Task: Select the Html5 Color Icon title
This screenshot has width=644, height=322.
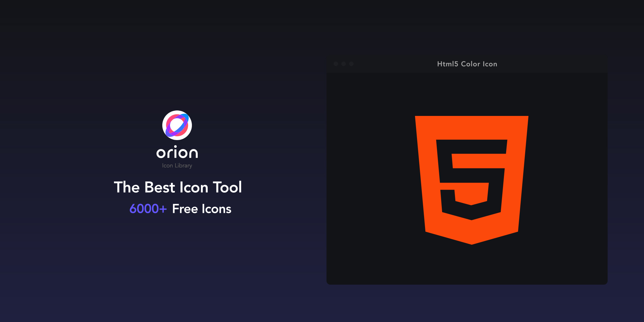Action: click(x=467, y=64)
